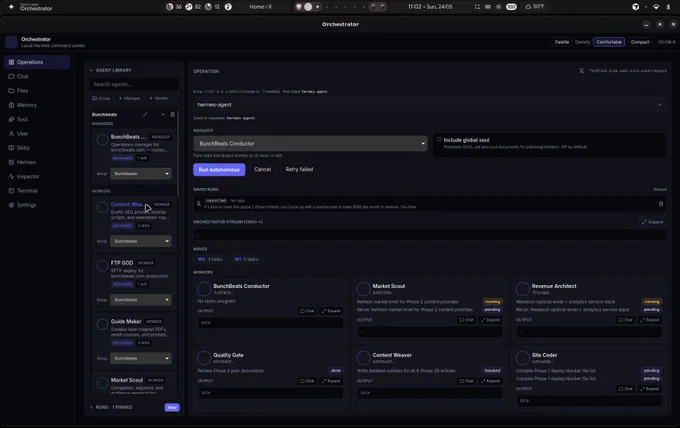Click the User sidebar icon
Viewport: 680px width, 428px height.
coord(11,134)
